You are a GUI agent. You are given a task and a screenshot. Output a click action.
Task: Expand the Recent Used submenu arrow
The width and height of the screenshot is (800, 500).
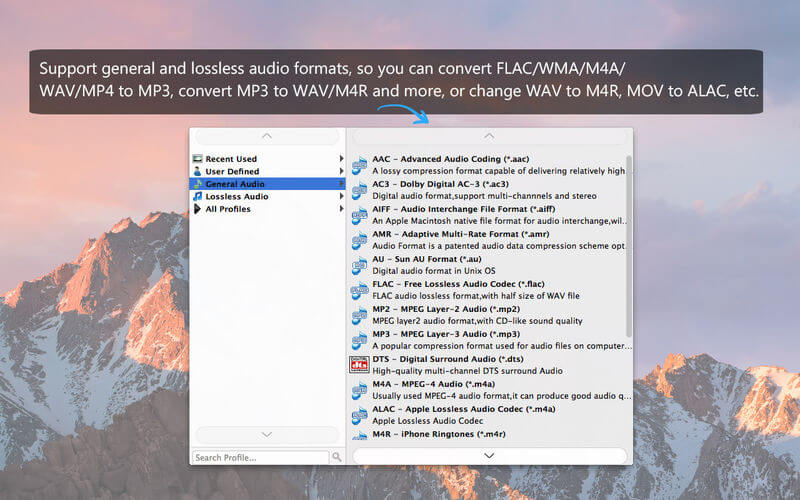tap(341, 159)
